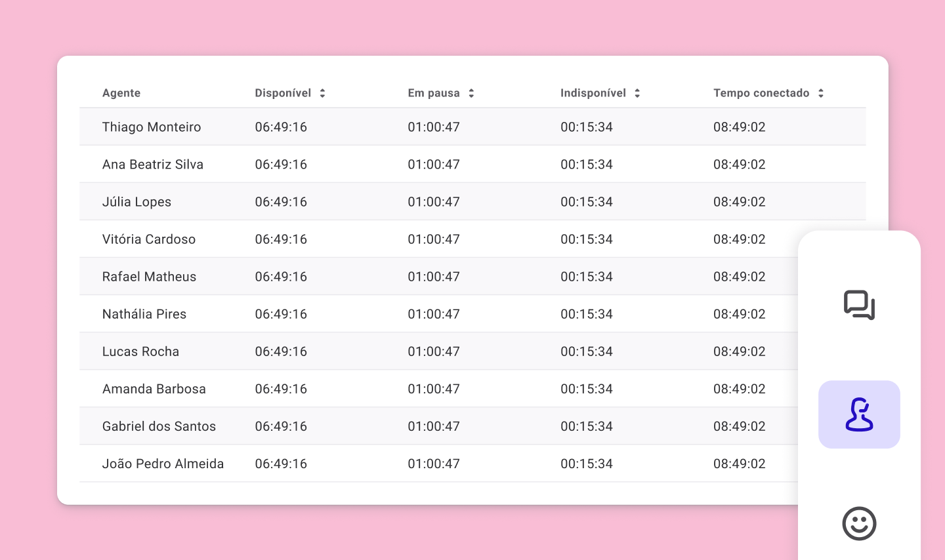This screenshot has height=560, width=945.
Task: Sort by Tempo conectado column arrows
Action: pos(821,93)
